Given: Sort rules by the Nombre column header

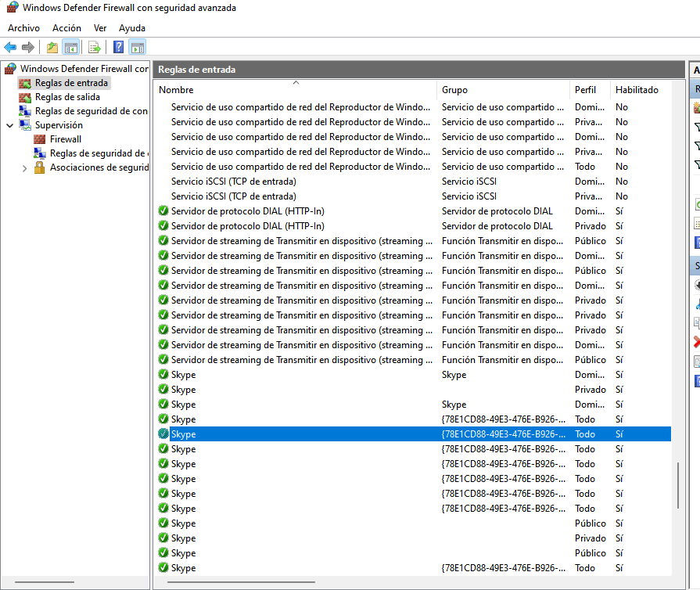Looking at the screenshot, I should pos(296,90).
